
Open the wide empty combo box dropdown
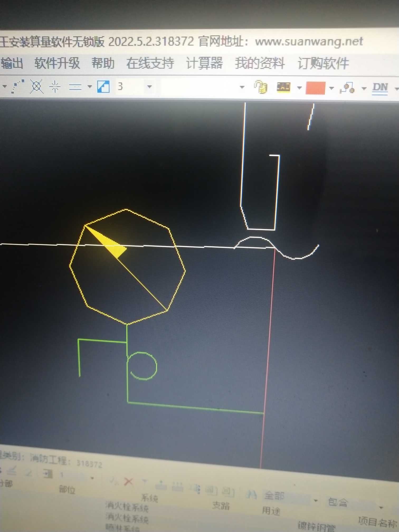pyautogui.click(x=242, y=87)
